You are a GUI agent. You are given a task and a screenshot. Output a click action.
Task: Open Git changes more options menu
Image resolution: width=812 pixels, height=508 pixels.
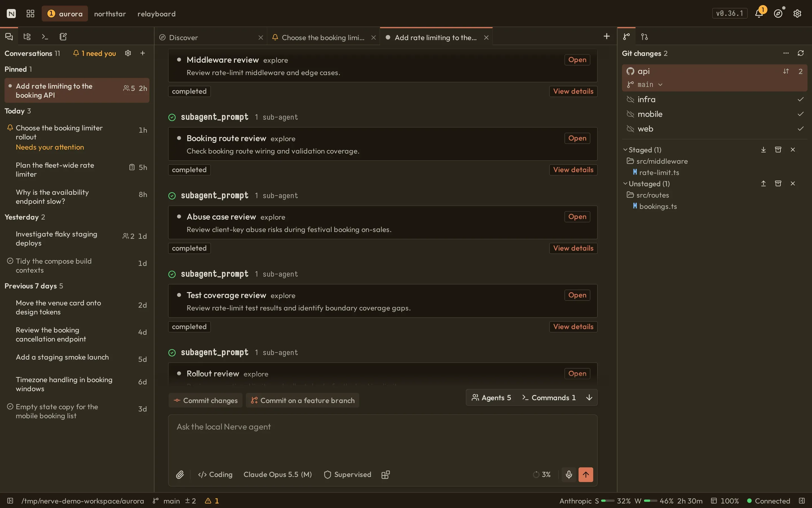(x=786, y=53)
